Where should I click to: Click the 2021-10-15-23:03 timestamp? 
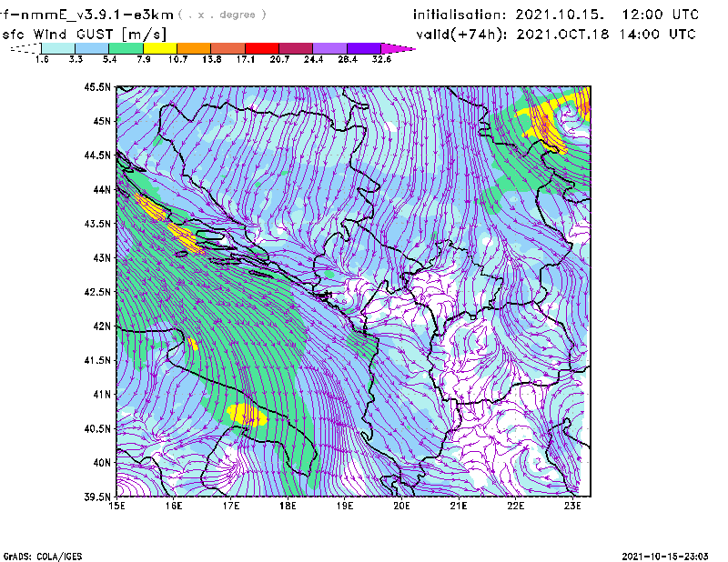669,555
